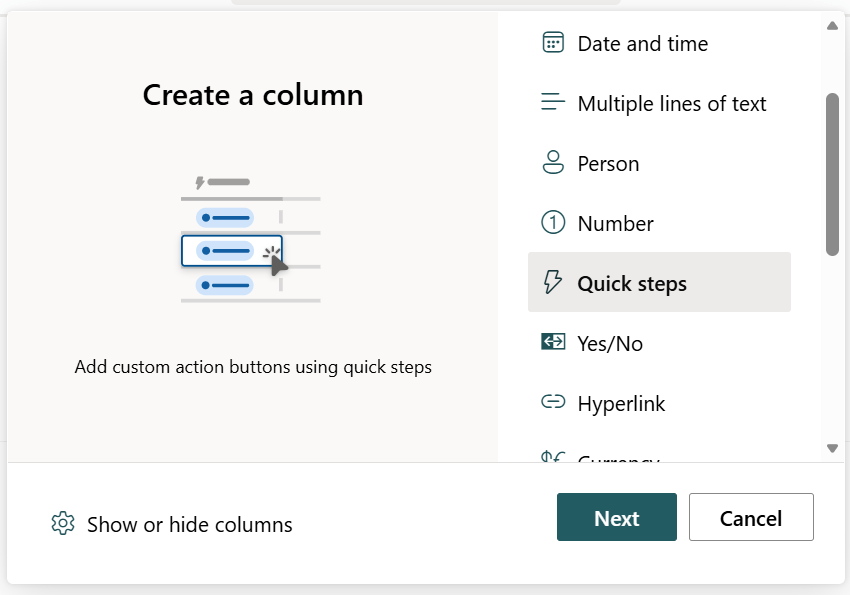The height and width of the screenshot is (595, 850).
Task: Select the Date and time calendar icon
Action: [553, 42]
